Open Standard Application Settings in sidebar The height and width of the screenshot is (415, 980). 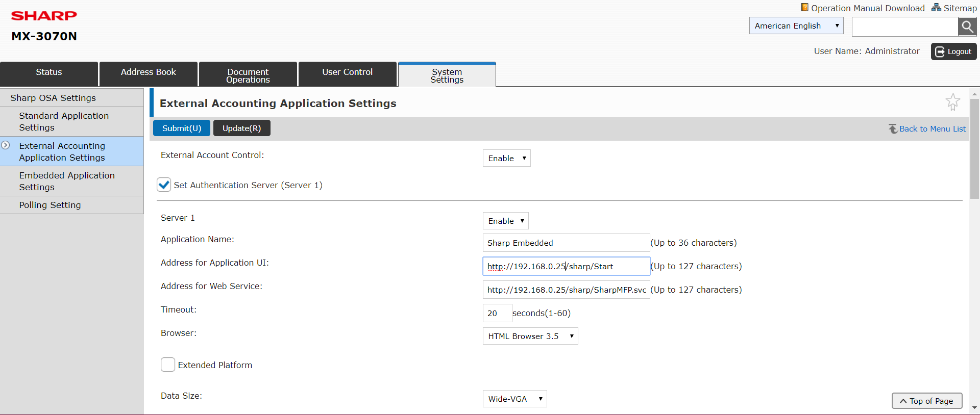click(71, 121)
